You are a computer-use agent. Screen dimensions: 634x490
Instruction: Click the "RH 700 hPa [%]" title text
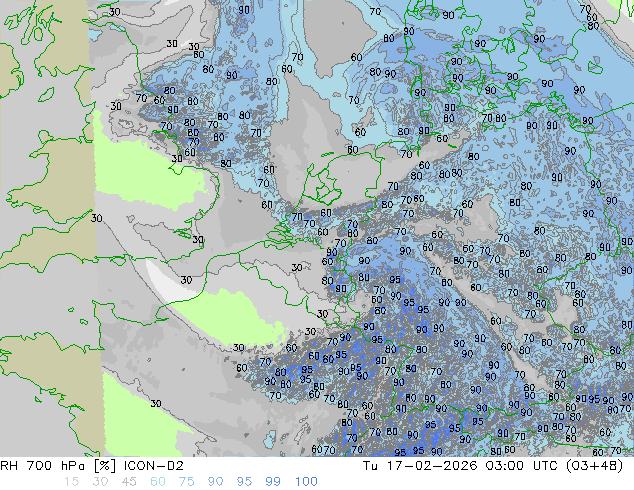(x=59, y=466)
